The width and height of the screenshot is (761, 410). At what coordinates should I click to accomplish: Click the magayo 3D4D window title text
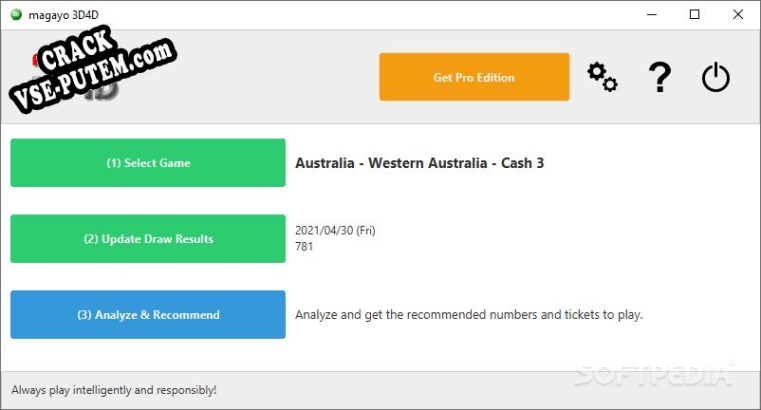pos(64,15)
